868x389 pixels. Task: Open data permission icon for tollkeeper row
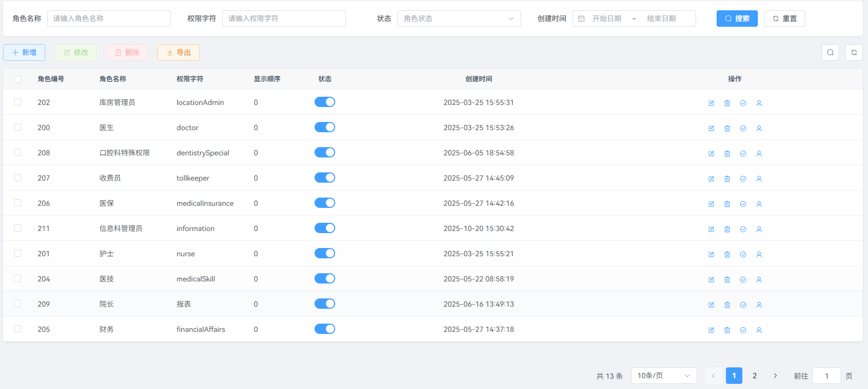click(x=743, y=179)
